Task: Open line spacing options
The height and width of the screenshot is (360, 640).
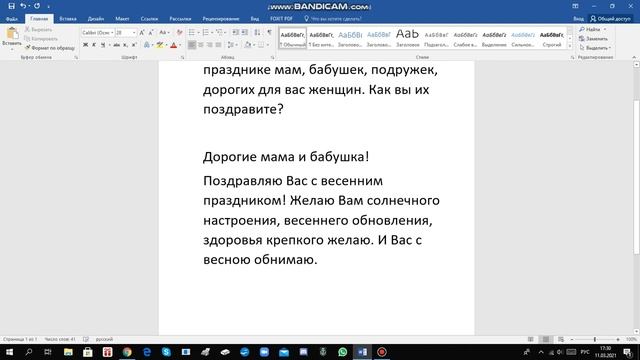Action: [x=232, y=45]
